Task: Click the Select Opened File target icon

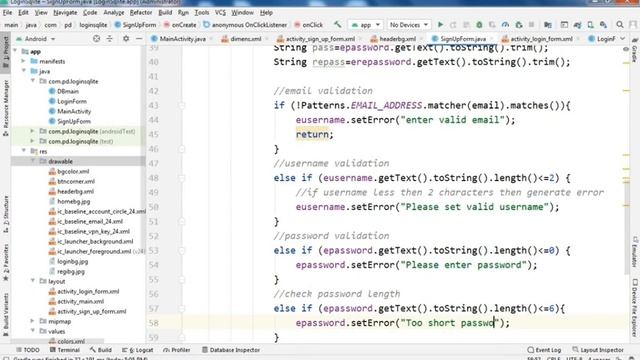Action: click(96, 39)
